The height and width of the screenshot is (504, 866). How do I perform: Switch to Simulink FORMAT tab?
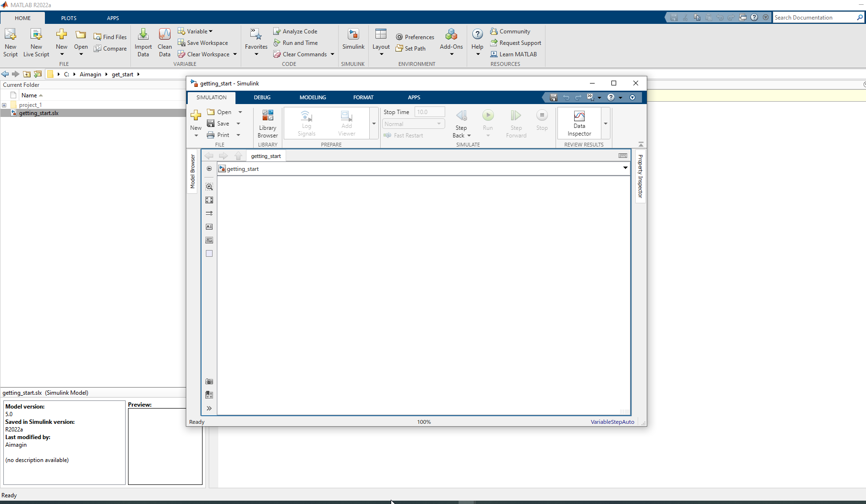[364, 97]
